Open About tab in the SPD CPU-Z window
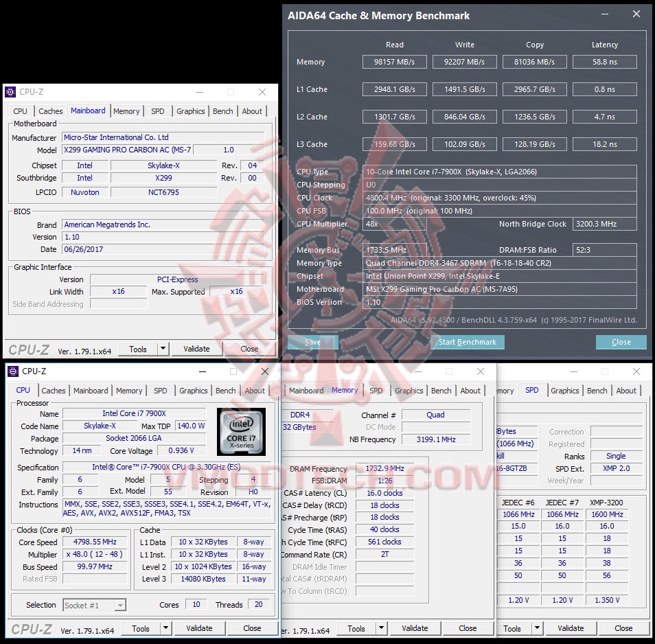The height and width of the screenshot is (644, 655). click(625, 391)
